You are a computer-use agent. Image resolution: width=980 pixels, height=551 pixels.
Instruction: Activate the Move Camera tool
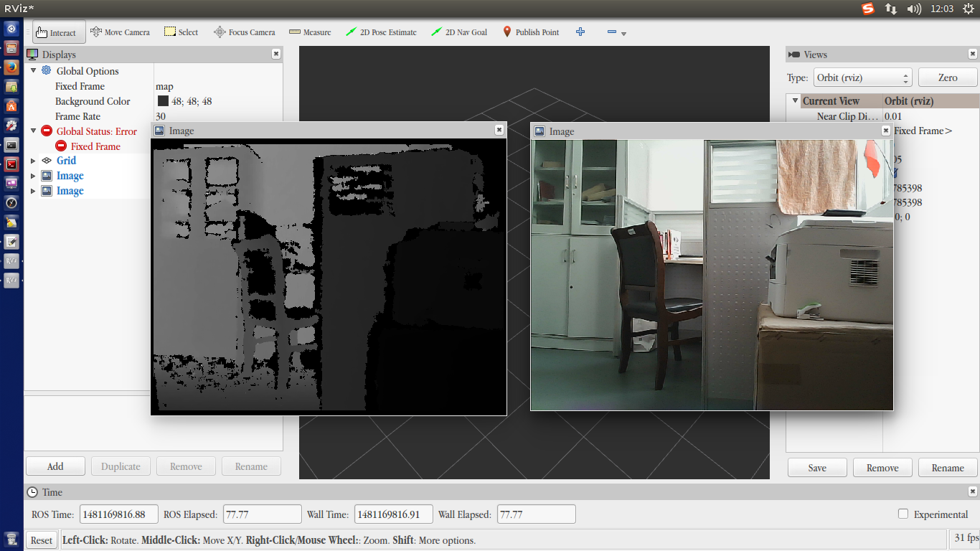tap(120, 32)
